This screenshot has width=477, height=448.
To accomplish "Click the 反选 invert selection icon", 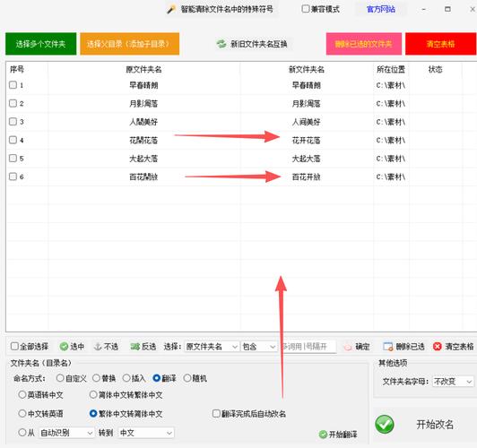I will click(x=135, y=346).
